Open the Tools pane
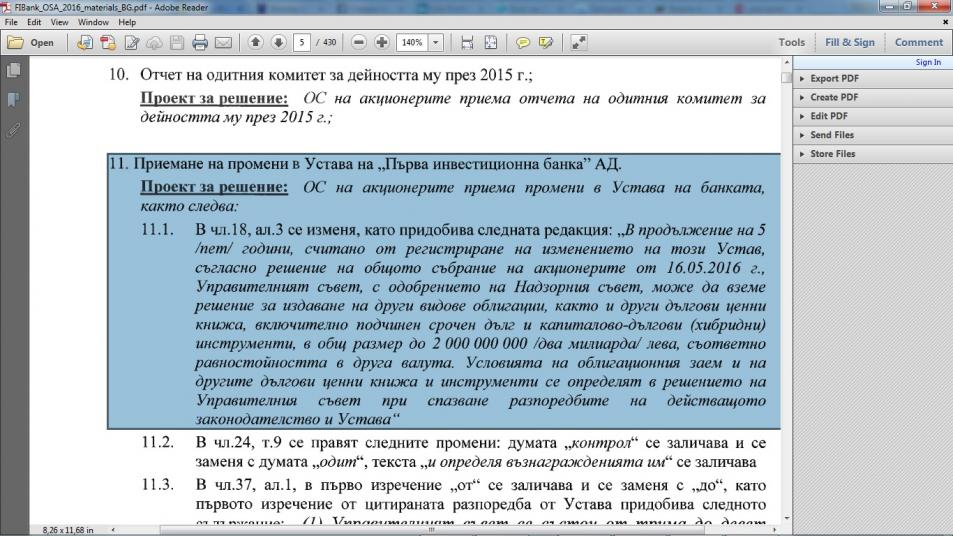Screen dimensions: 953x536 (791, 43)
